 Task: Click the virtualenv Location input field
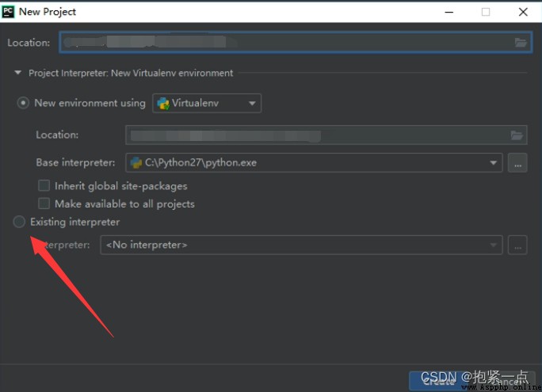tap(326, 135)
